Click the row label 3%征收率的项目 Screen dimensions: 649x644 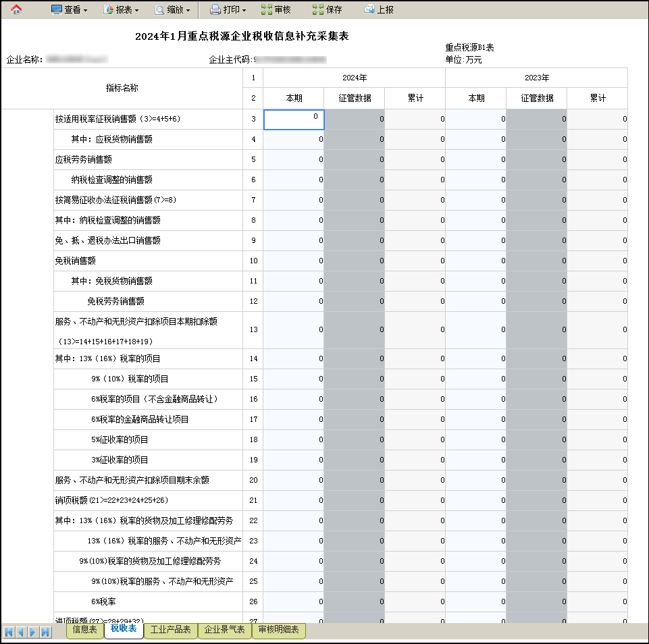(x=120, y=460)
